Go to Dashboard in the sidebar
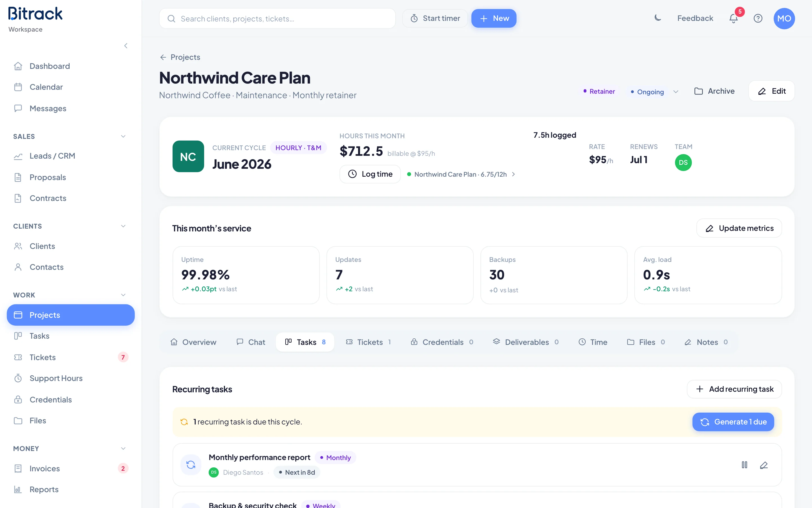Viewport: 812px width, 508px height. tap(70, 66)
